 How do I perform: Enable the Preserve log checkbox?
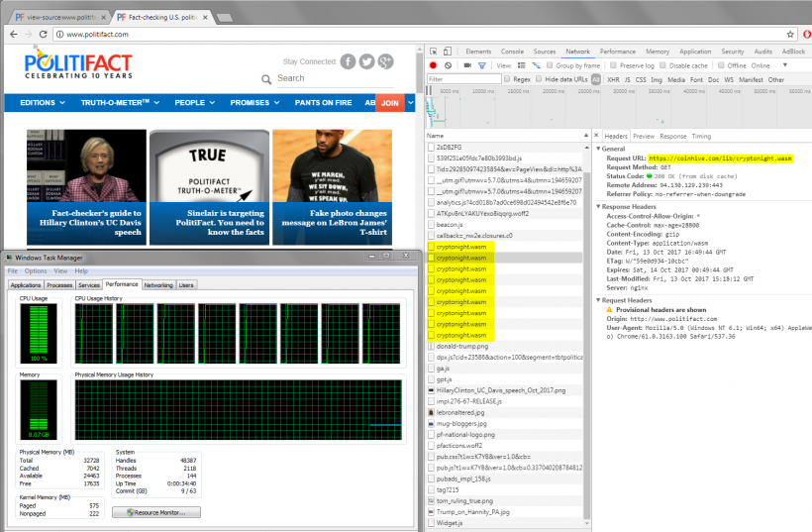coord(615,65)
